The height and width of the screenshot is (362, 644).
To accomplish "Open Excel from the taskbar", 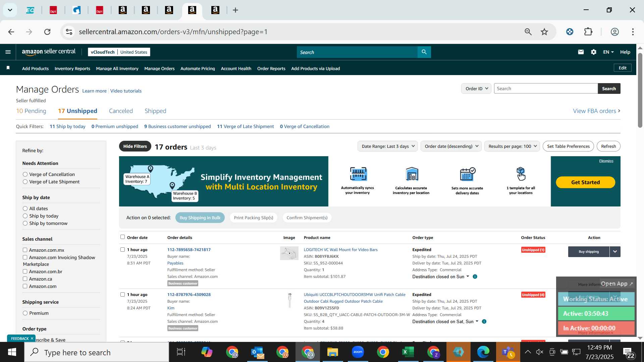I will [x=408, y=352].
